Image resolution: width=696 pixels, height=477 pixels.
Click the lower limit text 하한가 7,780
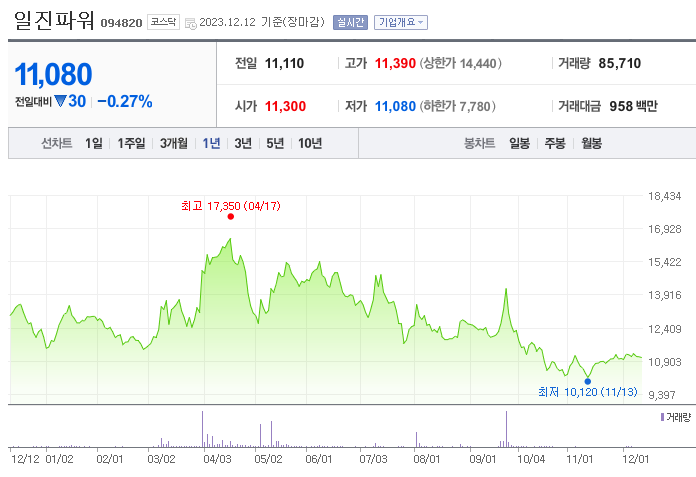point(458,106)
